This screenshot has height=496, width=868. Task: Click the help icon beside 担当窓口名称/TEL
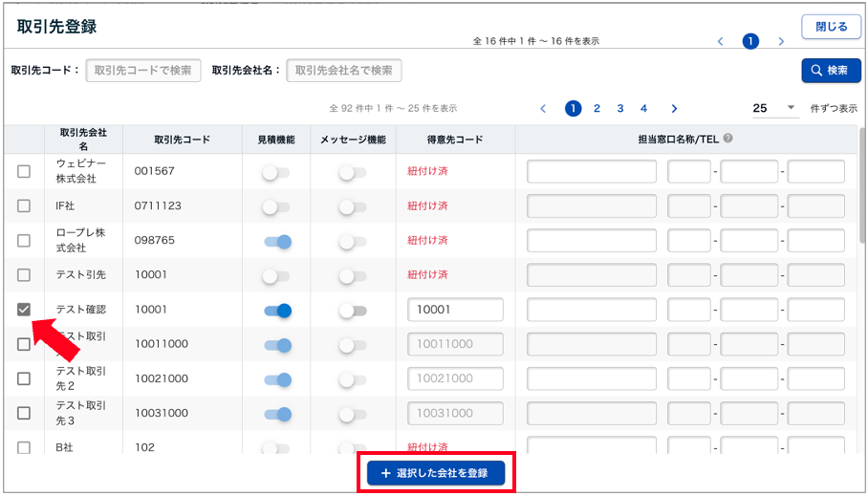(x=728, y=139)
